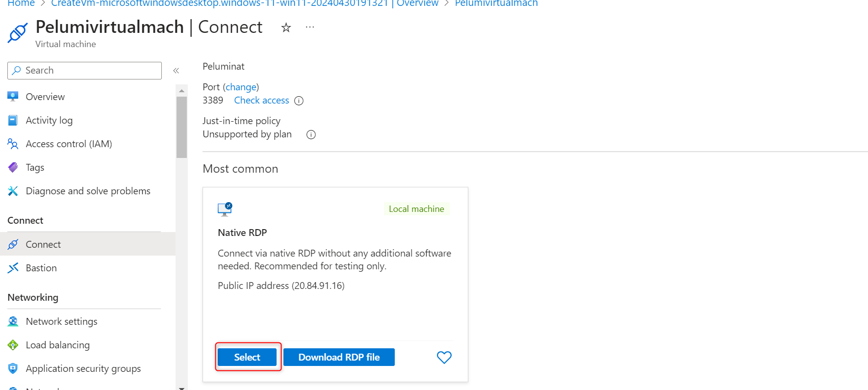Click the Just-in-time policy info icon
The height and width of the screenshot is (390, 868).
(x=311, y=134)
